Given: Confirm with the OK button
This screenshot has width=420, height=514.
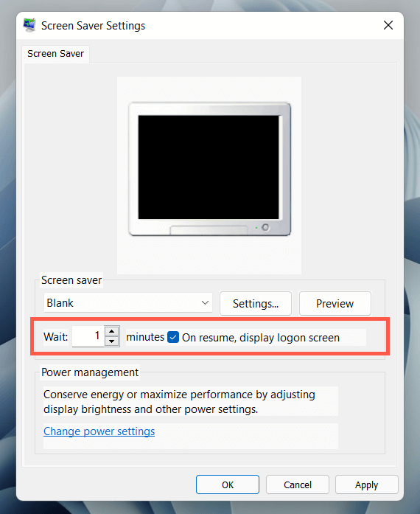Looking at the screenshot, I should [228, 485].
